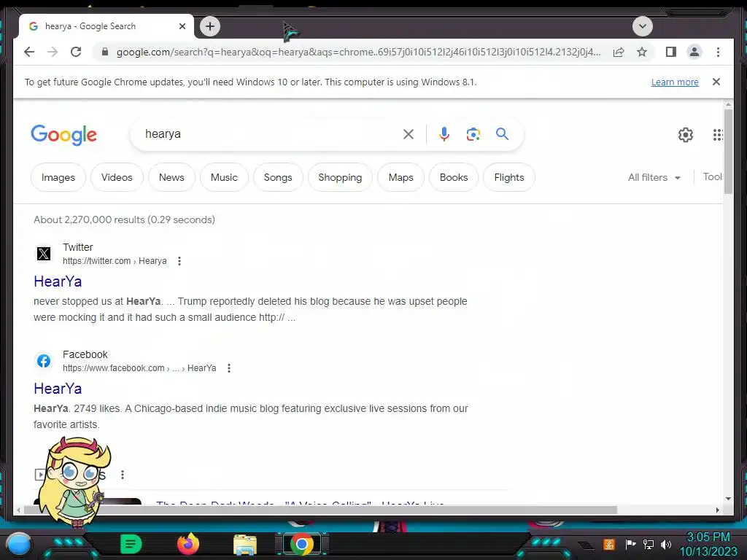The height and width of the screenshot is (560, 747).
Task: Open the Chrome side panel icon
Action: point(671,52)
